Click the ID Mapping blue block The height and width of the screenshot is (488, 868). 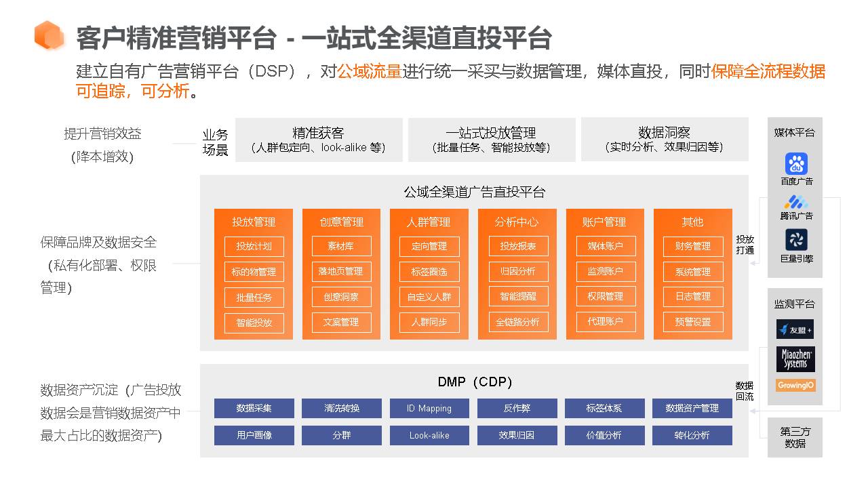[429, 408]
